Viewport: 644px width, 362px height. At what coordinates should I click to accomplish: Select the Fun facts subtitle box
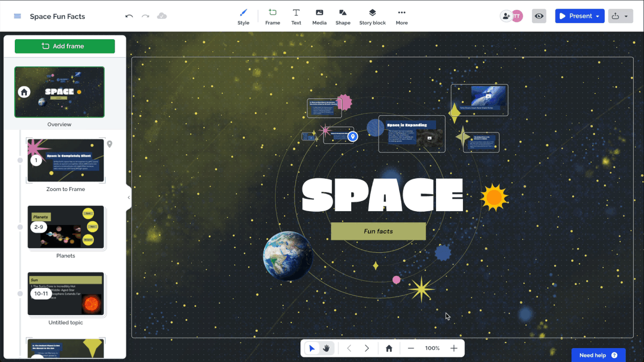click(378, 231)
